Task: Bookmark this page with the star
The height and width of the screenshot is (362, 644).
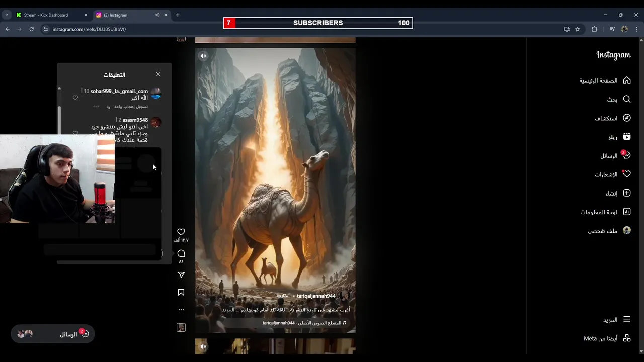Action: point(578,29)
